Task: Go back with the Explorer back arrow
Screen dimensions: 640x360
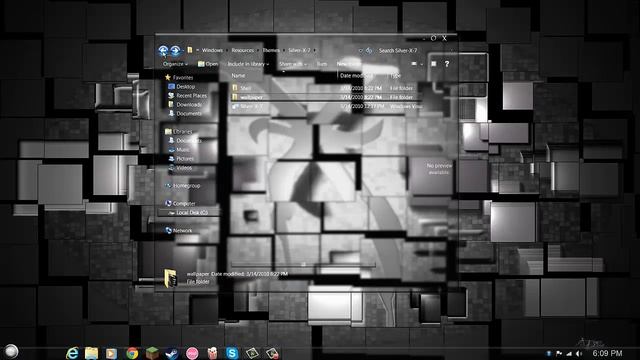Action: point(163,50)
